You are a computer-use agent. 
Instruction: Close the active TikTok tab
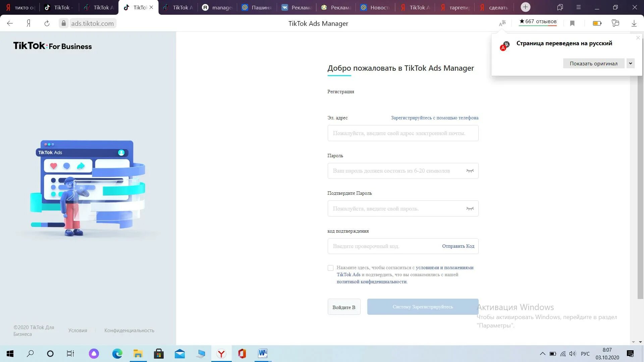151,7
